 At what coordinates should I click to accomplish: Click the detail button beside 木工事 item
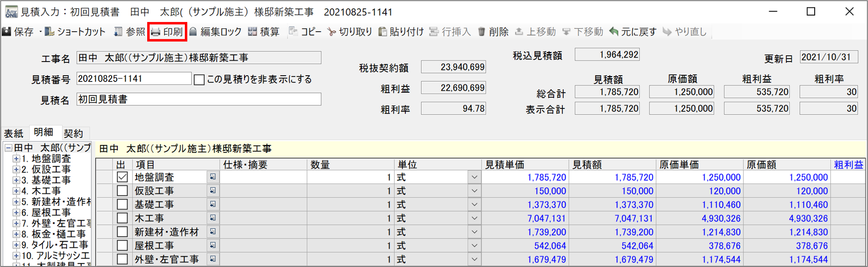click(x=213, y=218)
